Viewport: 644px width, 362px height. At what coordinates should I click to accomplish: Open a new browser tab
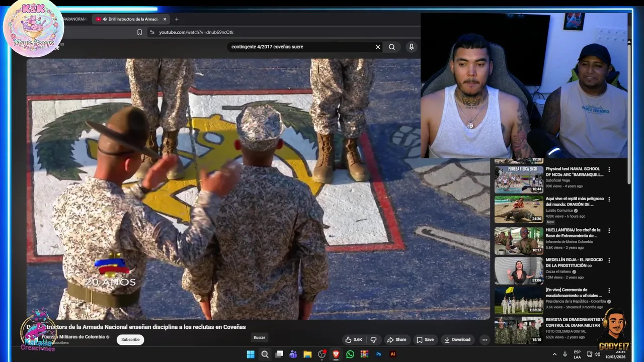[176, 19]
